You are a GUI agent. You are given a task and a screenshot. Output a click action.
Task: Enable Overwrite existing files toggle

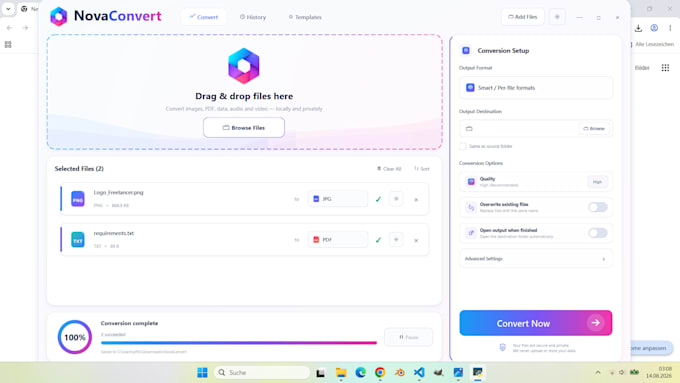click(x=598, y=207)
